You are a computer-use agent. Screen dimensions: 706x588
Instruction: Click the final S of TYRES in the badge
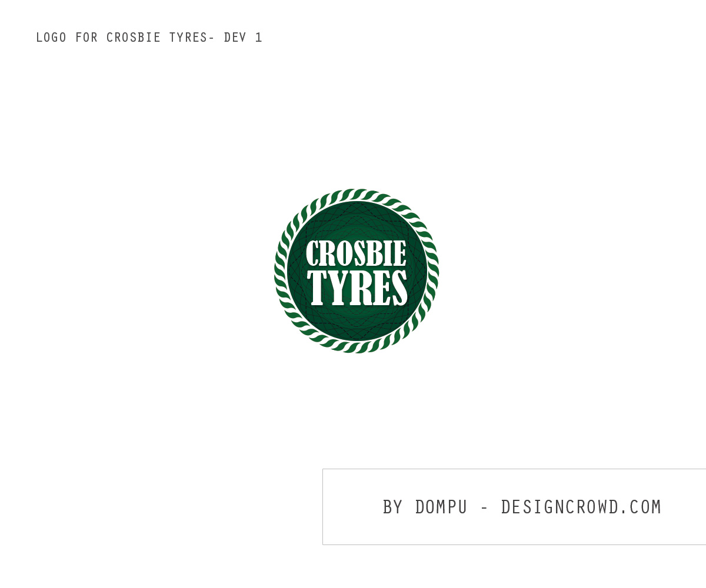[399, 289]
